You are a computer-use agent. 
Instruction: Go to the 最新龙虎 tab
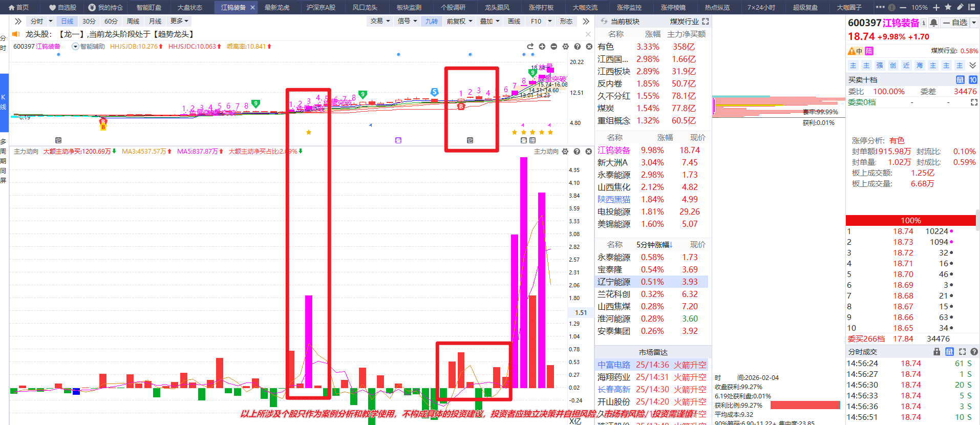pyautogui.click(x=277, y=7)
